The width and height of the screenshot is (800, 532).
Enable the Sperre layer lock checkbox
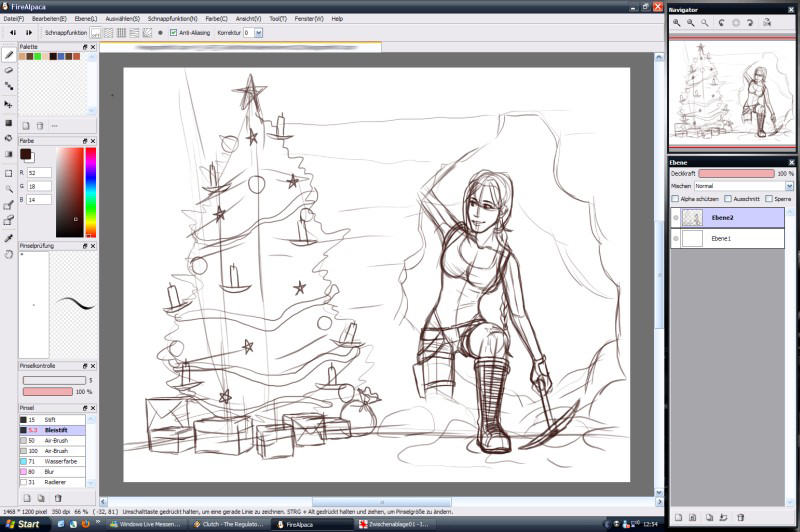[769, 198]
